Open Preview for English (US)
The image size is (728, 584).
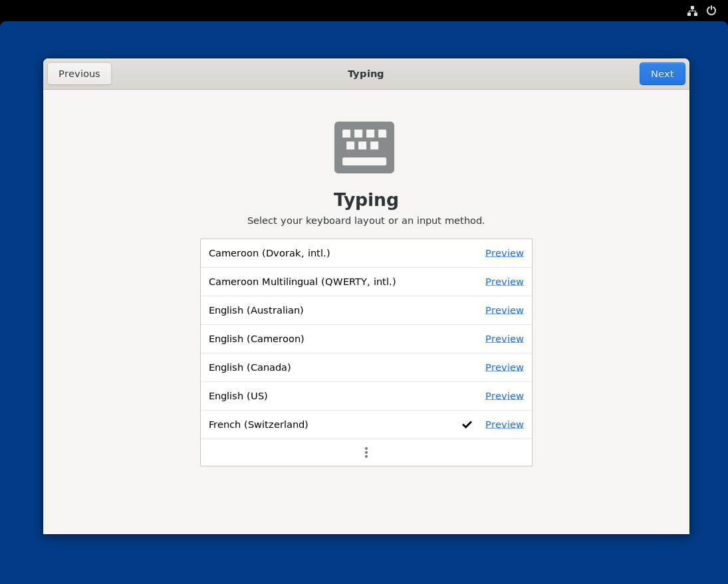tap(504, 396)
